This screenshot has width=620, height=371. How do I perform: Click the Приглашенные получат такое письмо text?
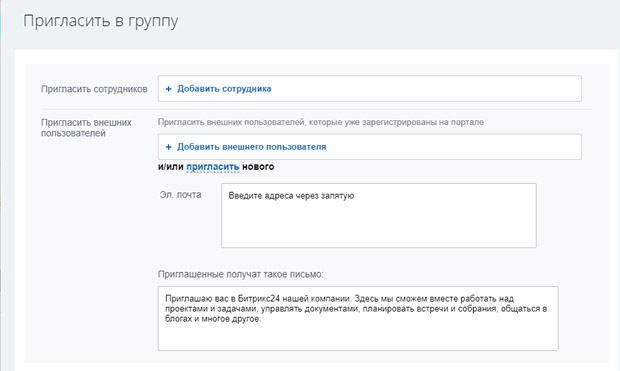tap(240, 274)
